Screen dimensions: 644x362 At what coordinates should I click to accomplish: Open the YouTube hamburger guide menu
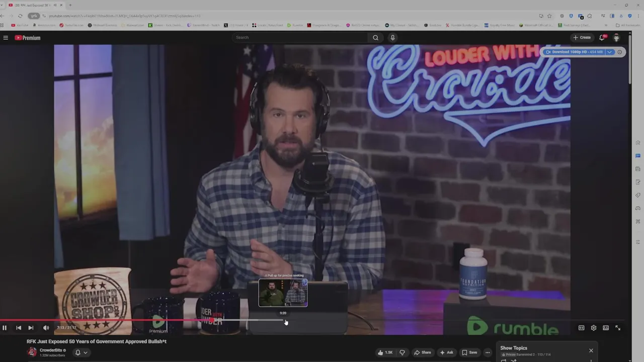pos(6,38)
